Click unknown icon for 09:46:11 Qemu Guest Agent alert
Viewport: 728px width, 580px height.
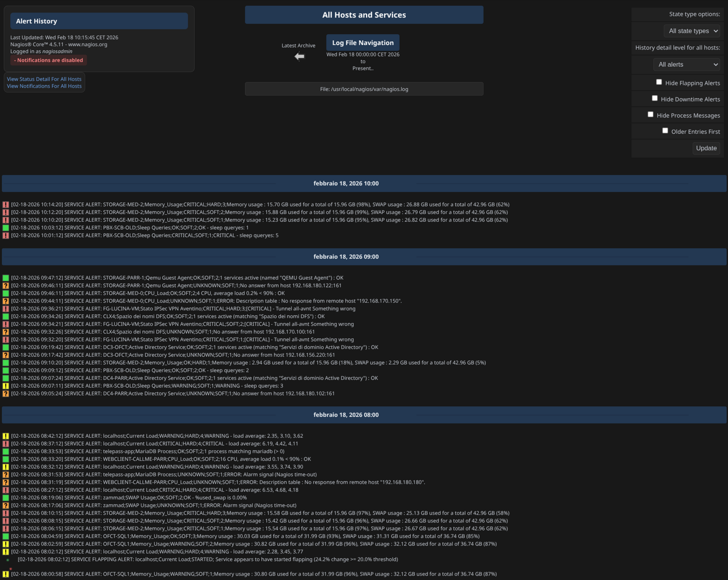coord(6,286)
